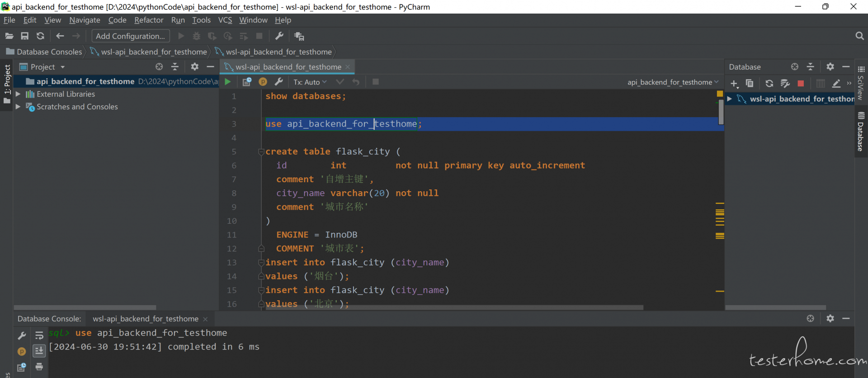
Task: Hide the Project tool window
Action: 210,67
